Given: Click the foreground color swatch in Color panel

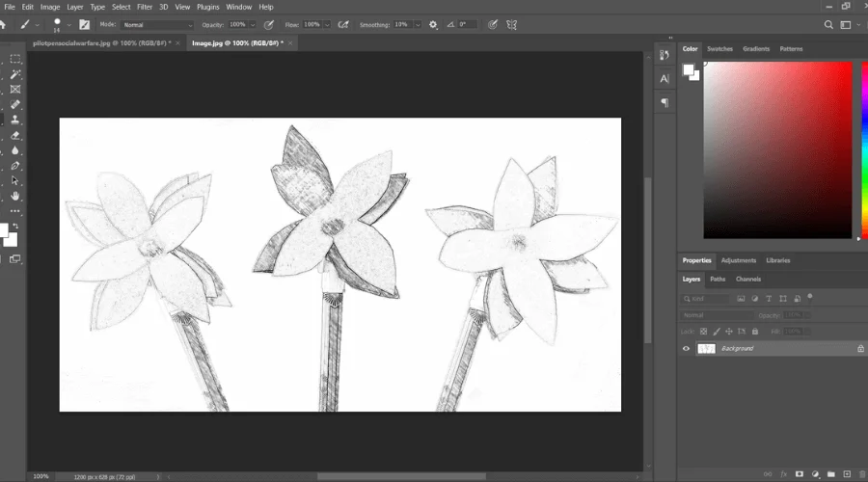Looking at the screenshot, I should pyautogui.click(x=688, y=69).
